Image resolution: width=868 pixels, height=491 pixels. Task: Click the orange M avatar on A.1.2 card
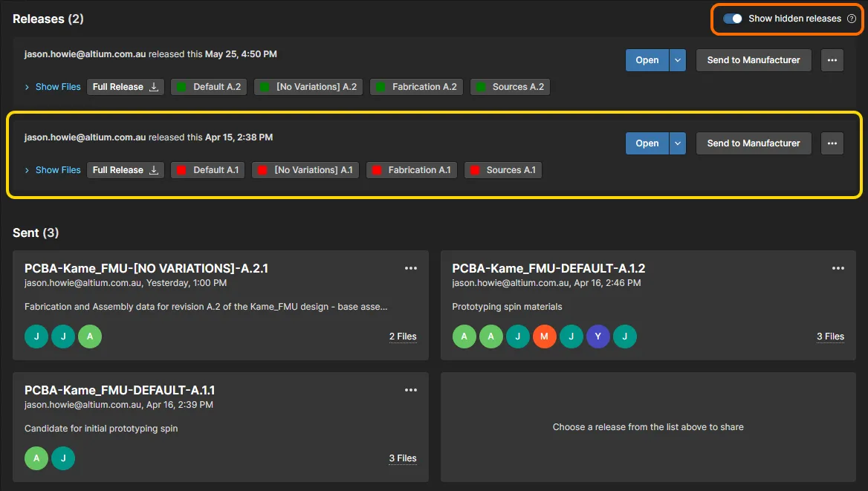[544, 336]
